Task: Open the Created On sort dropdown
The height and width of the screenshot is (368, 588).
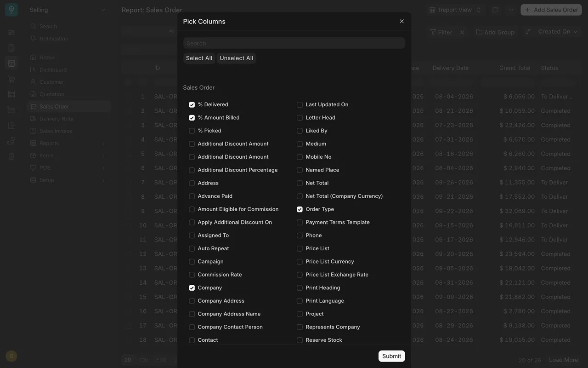Action: click(557, 32)
